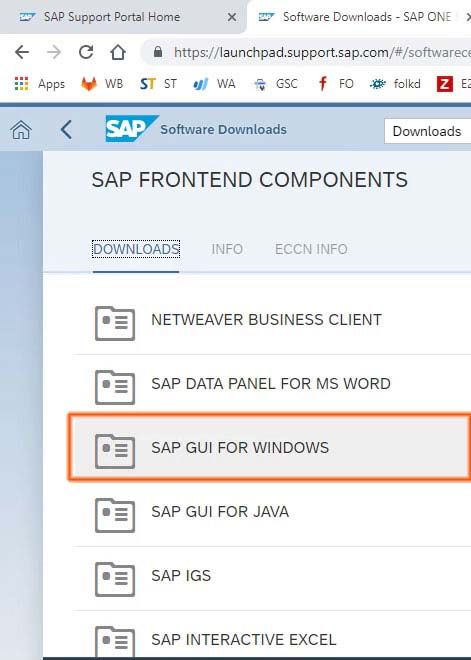This screenshot has width=471, height=660.
Task: Open the GSC bookmark
Action: click(276, 84)
